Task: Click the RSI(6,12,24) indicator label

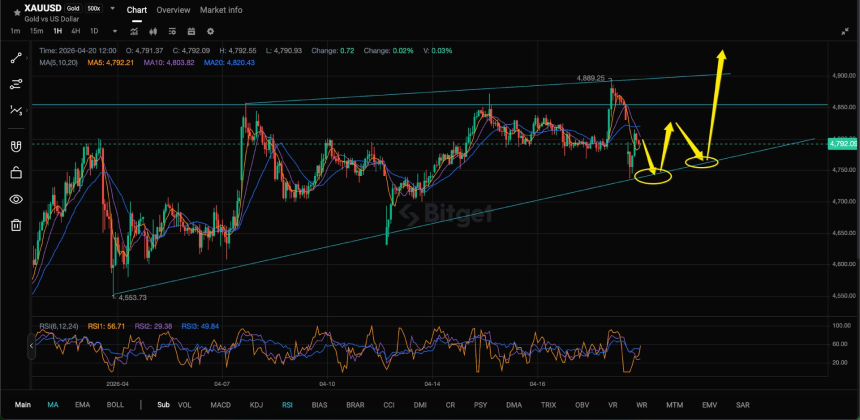Action: (x=61, y=326)
